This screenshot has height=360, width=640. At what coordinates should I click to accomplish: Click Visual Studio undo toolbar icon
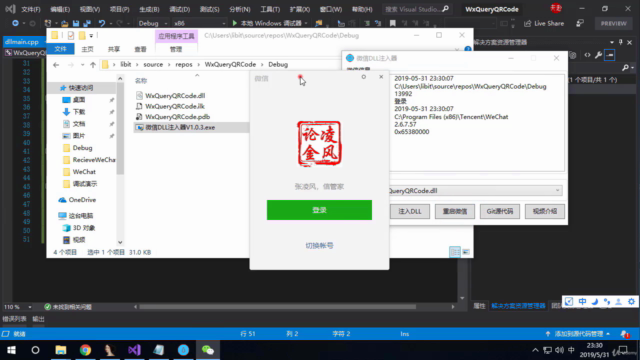(102, 23)
